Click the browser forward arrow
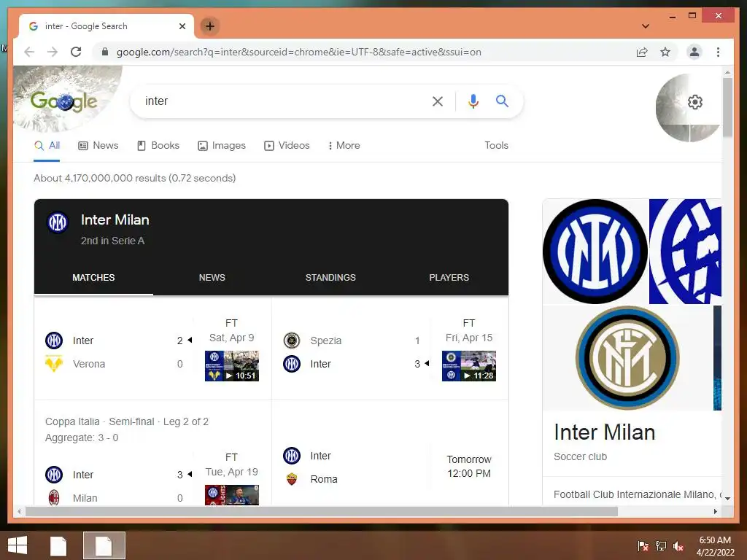 pos(53,52)
